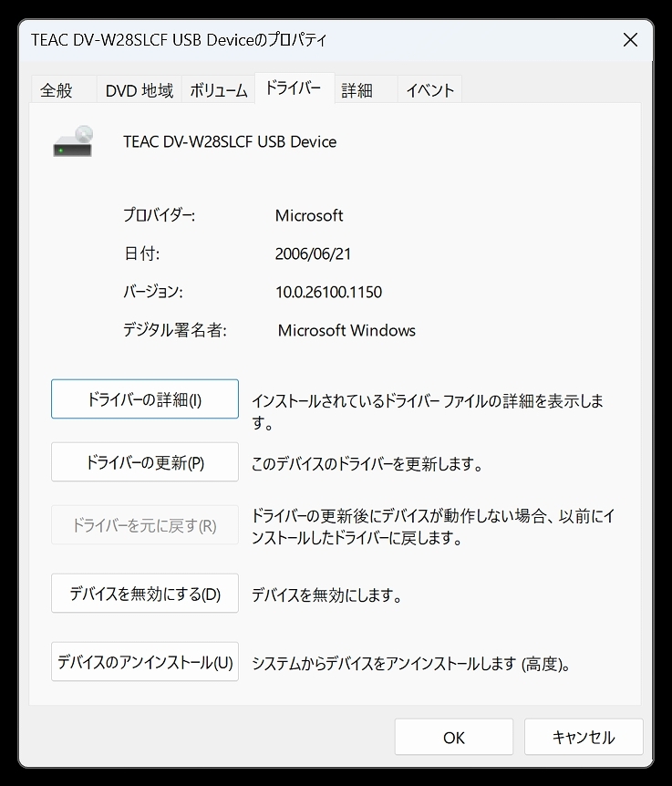Viewport: 672px width, 786px height.
Task: Click the プロバイダー: label
Action: point(159,215)
